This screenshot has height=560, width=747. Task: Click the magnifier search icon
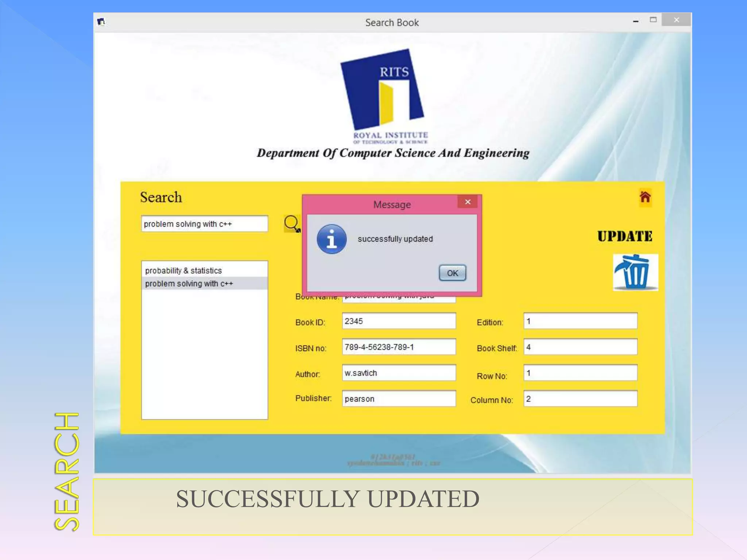[292, 223]
